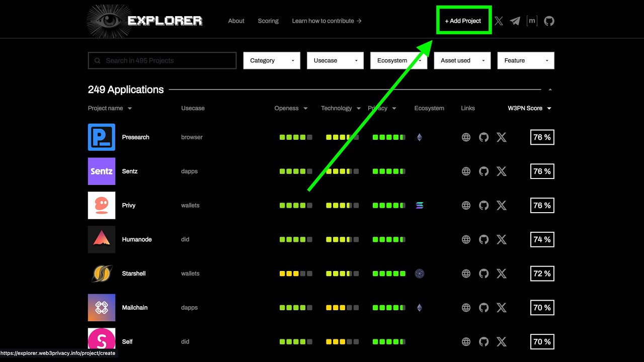This screenshot has height=362, width=644.
Task: Click Starshell Cosmos ecosystem icon
Action: pos(420,274)
